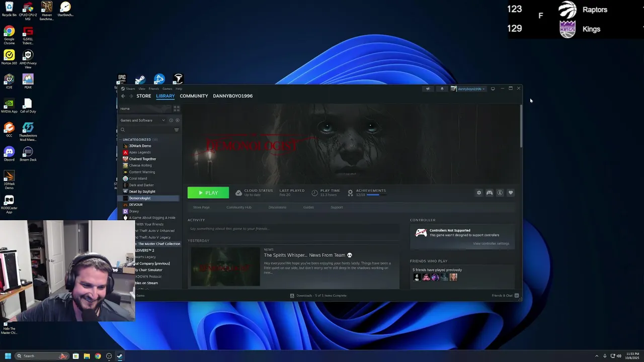This screenshot has width=644, height=362.
Task: Open the Community Hub link
Action: 239,207
